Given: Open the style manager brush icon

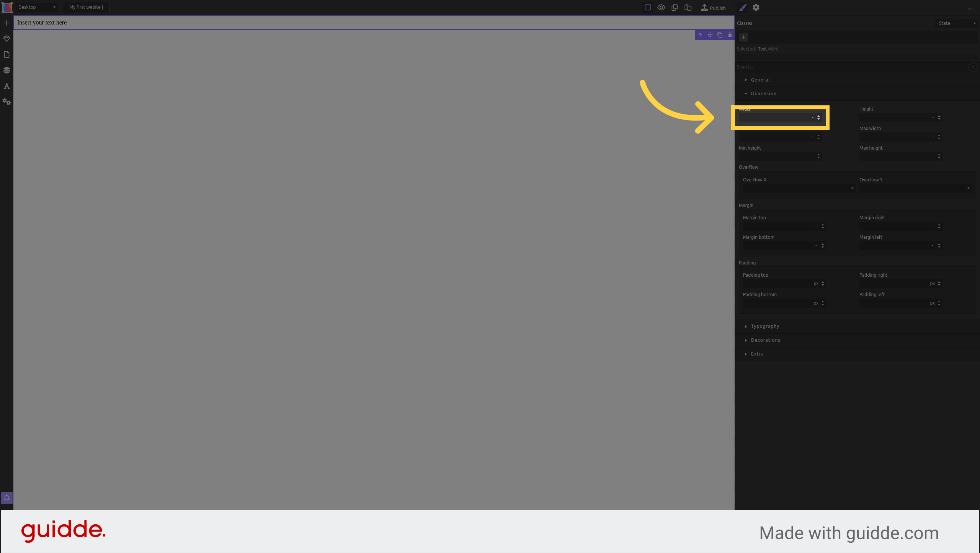Looking at the screenshot, I should (743, 7).
